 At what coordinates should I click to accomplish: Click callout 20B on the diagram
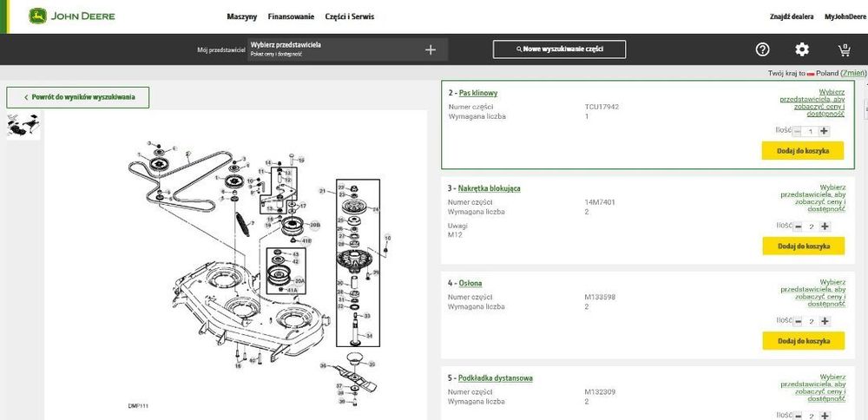pyautogui.click(x=315, y=226)
